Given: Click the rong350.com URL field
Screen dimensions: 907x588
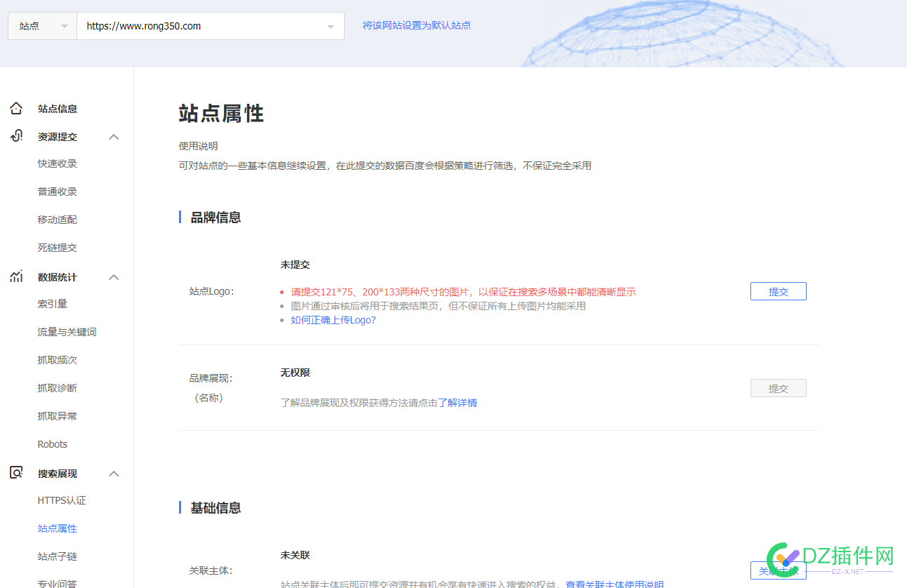Looking at the screenshot, I should click(x=211, y=26).
